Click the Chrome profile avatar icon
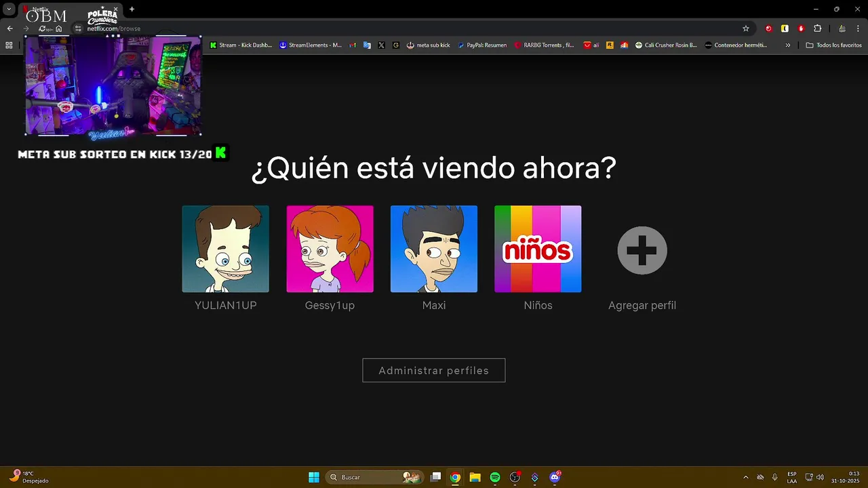This screenshot has width=868, height=488. 842,28
